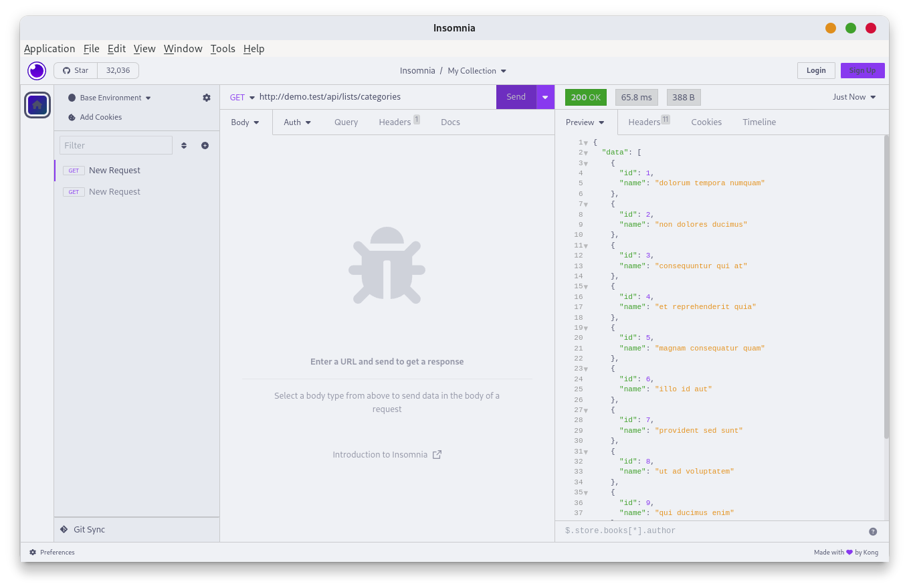Open the Just Now history dropdown
Image resolution: width=909 pixels, height=588 pixels.
854,97
